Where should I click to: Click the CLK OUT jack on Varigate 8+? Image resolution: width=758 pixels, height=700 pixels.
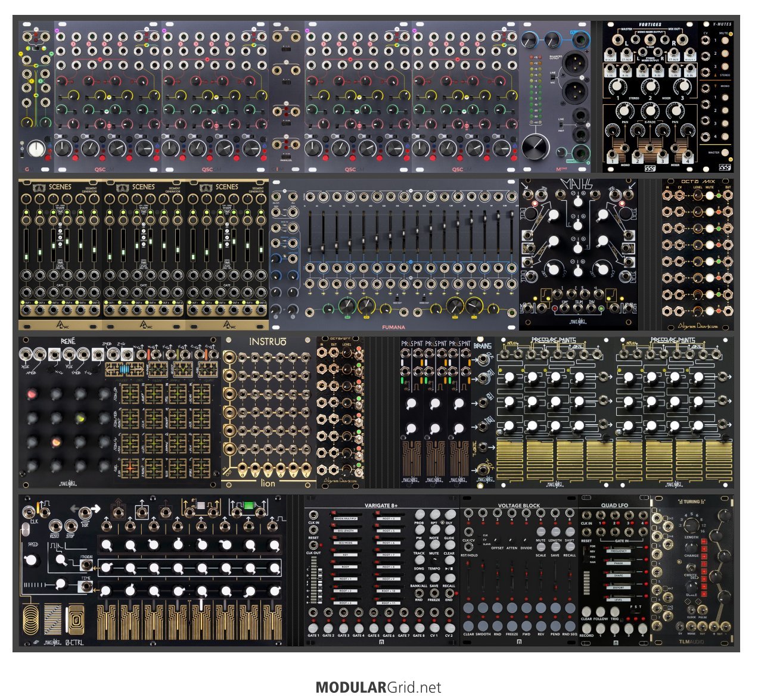(x=313, y=545)
